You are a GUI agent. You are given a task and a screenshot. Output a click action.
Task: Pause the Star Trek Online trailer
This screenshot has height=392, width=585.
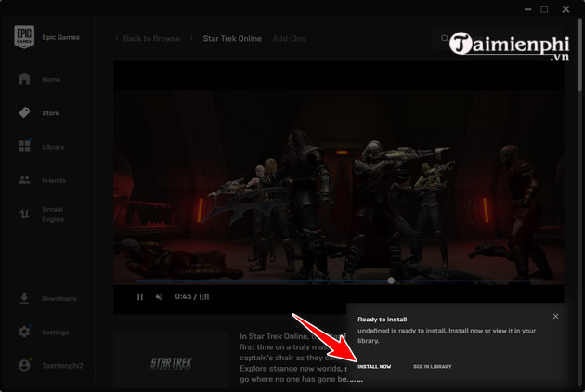pos(140,296)
